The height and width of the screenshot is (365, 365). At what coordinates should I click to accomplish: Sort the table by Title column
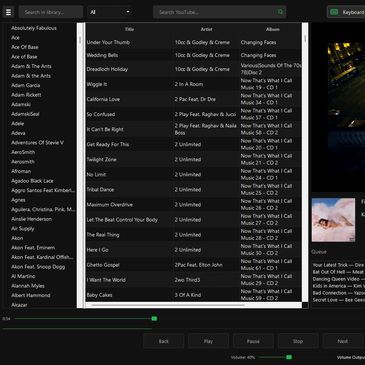tap(129, 29)
